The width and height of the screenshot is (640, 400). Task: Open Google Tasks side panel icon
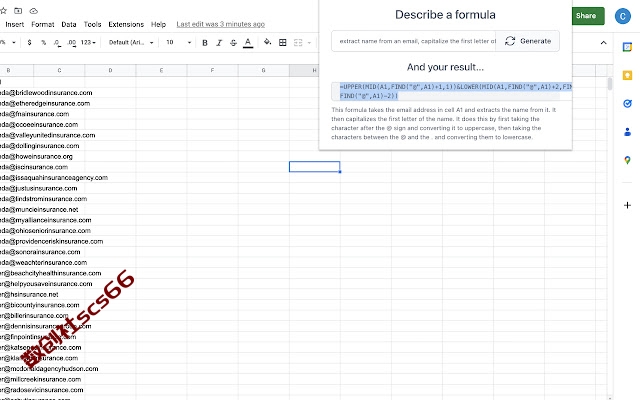pyautogui.click(x=627, y=103)
